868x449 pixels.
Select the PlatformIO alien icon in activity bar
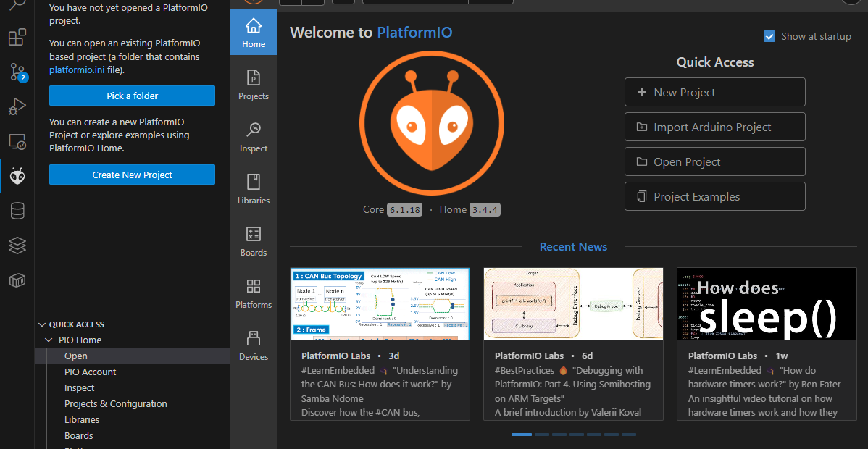[17, 176]
